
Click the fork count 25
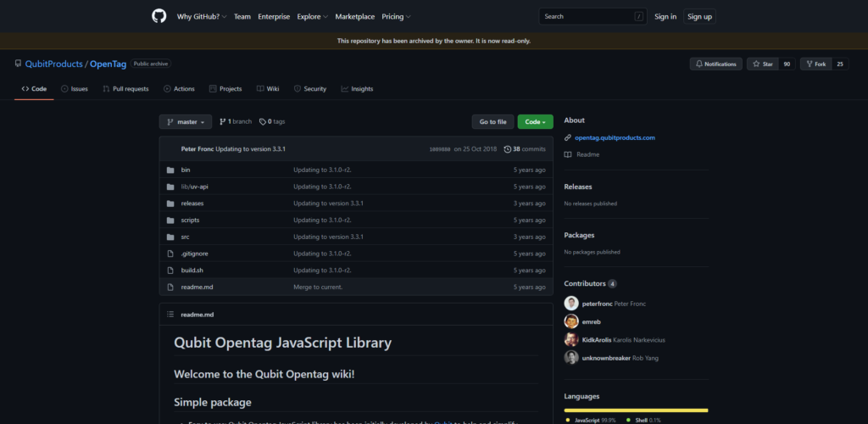click(840, 64)
